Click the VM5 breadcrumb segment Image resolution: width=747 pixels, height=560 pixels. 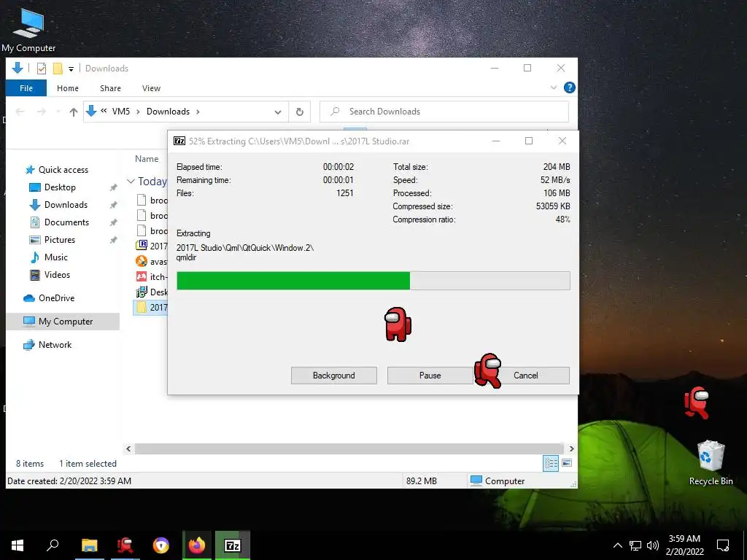tap(121, 112)
